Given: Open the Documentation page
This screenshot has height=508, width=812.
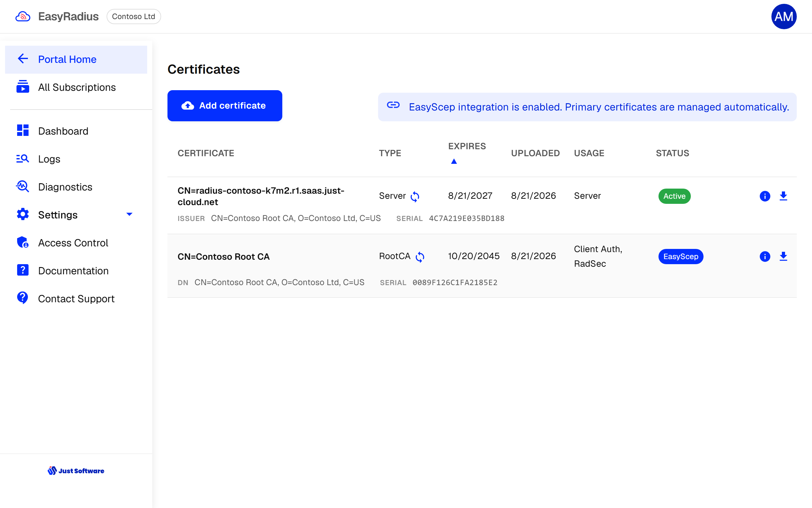Looking at the screenshot, I should pos(76,271).
